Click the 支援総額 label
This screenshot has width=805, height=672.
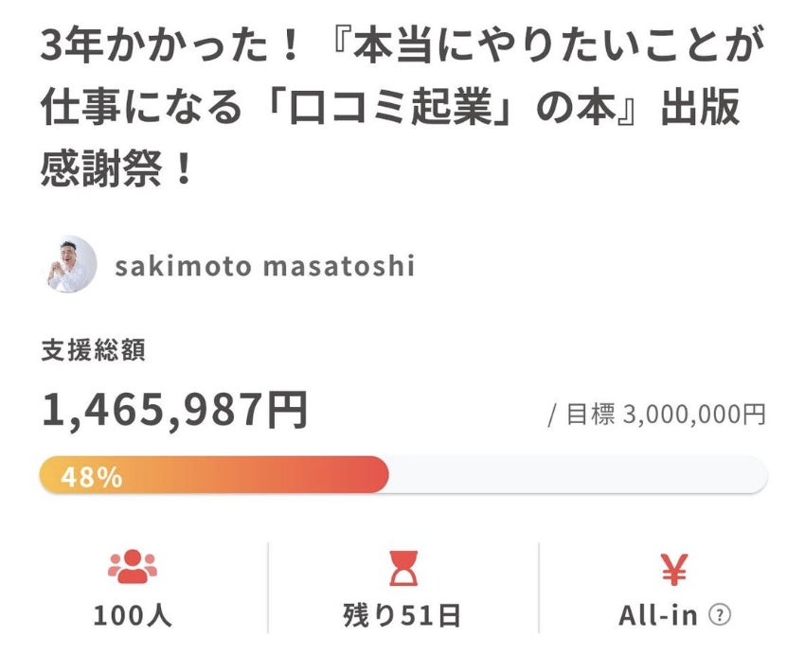click(x=93, y=350)
